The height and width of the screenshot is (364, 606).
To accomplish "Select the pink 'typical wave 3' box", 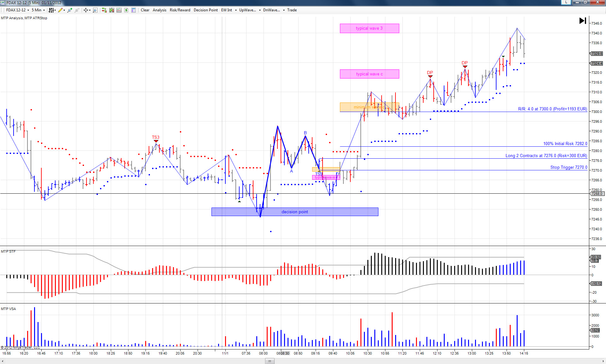I will tap(369, 28).
